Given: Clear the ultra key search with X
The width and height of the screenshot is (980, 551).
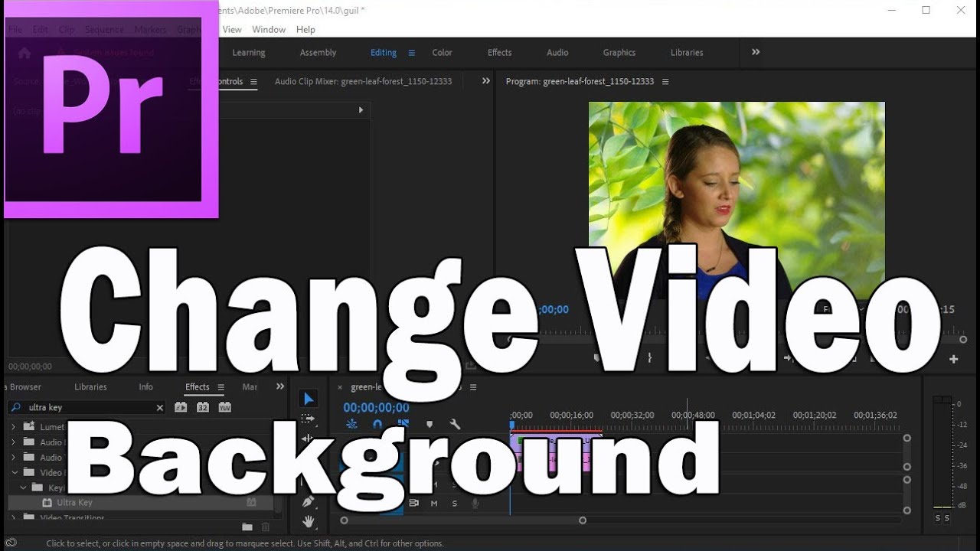Looking at the screenshot, I should pyautogui.click(x=160, y=408).
